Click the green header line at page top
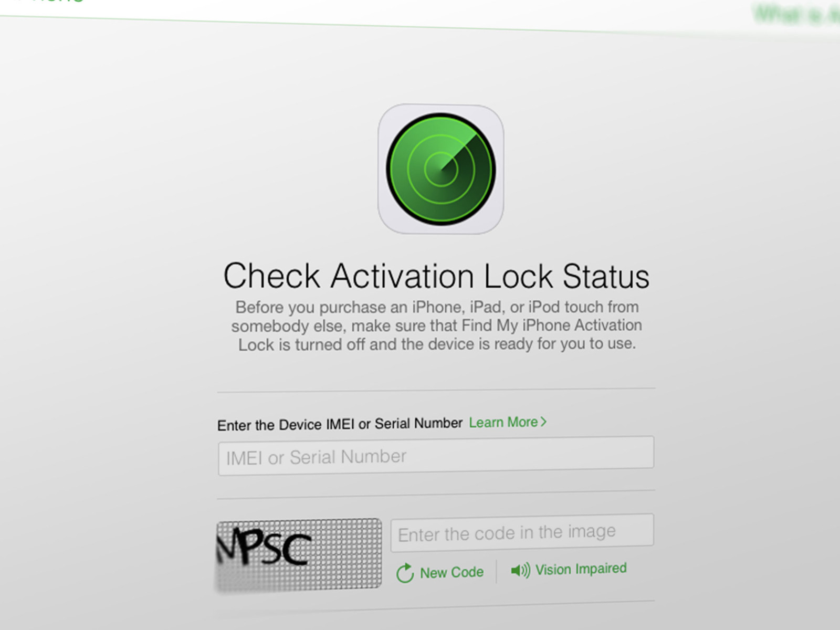This screenshot has width=840, height=630. [367, 25]
